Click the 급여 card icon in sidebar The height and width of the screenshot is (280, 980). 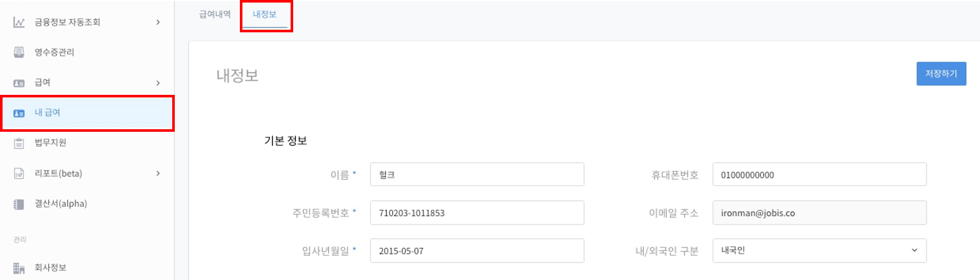coord(19,83)
